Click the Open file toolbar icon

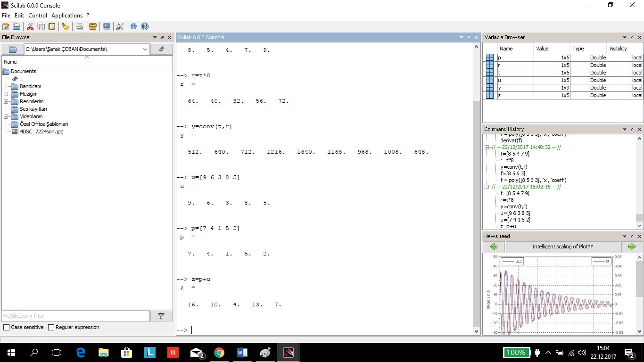(x=17, y=26)
